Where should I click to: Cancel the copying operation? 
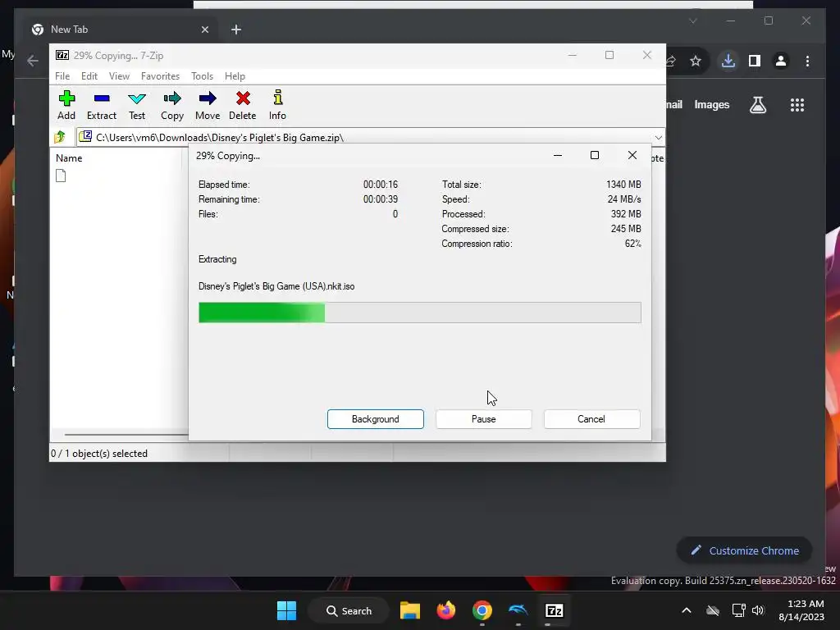[x=591, y=419]
